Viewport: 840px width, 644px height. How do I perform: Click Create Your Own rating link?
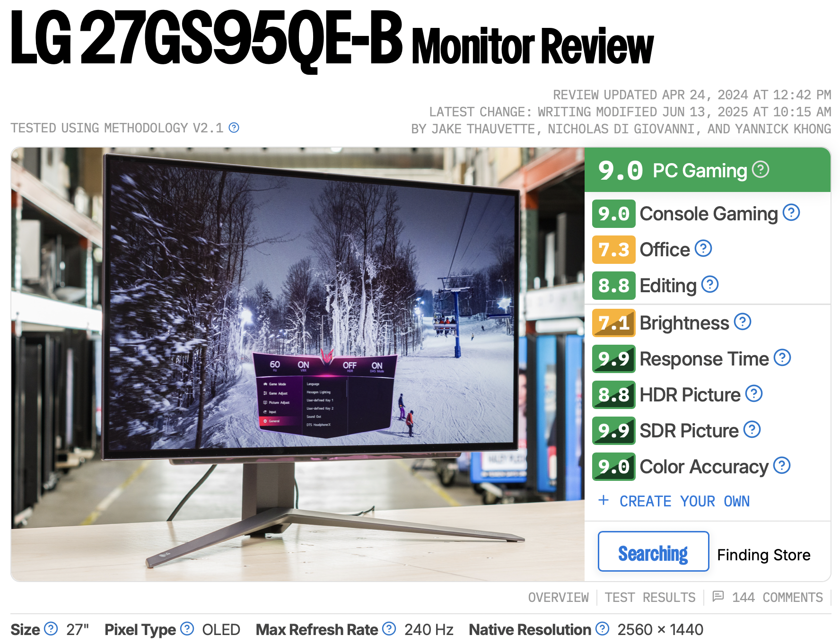point(684,501)
